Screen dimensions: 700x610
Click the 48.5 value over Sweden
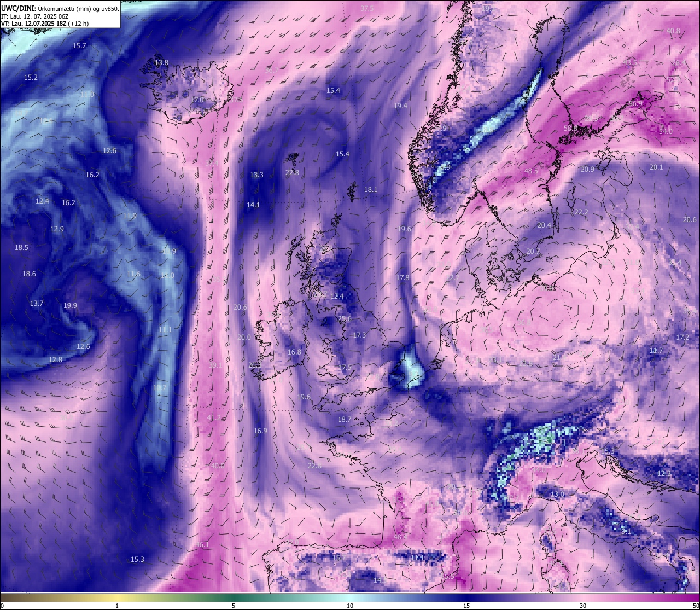531,171
